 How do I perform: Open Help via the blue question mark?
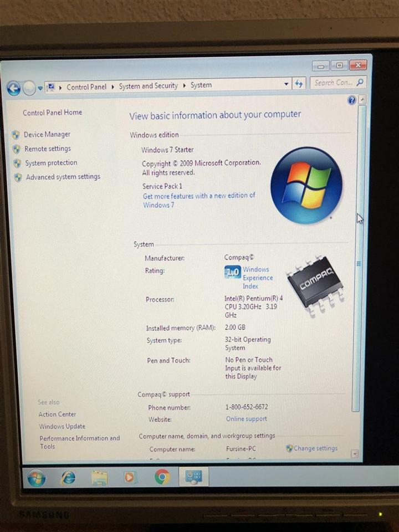pos(352,100)
